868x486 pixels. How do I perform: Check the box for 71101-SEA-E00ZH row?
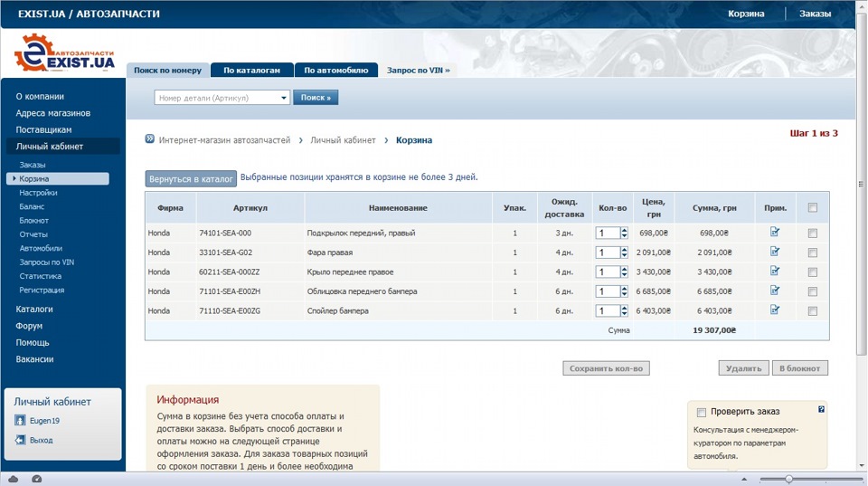click(x=813, y=291)
